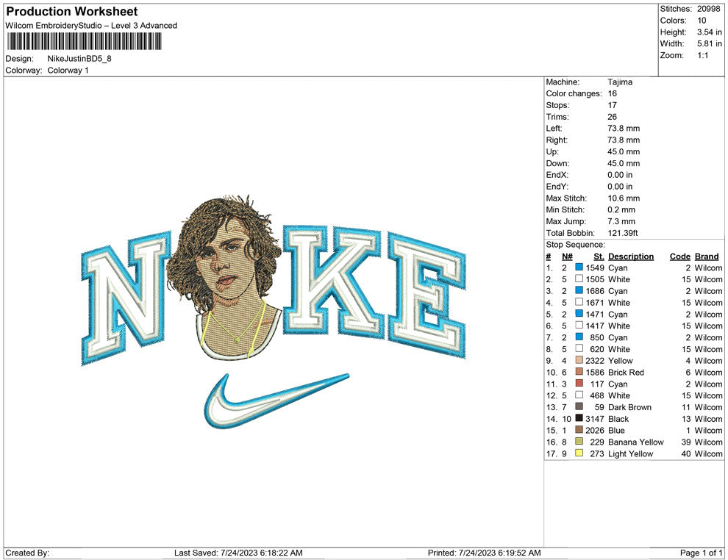Select the Cyan swatch with 1686 stitches
Image resolution: width=728 pixels, height=560 pixels.
(579, 290)
